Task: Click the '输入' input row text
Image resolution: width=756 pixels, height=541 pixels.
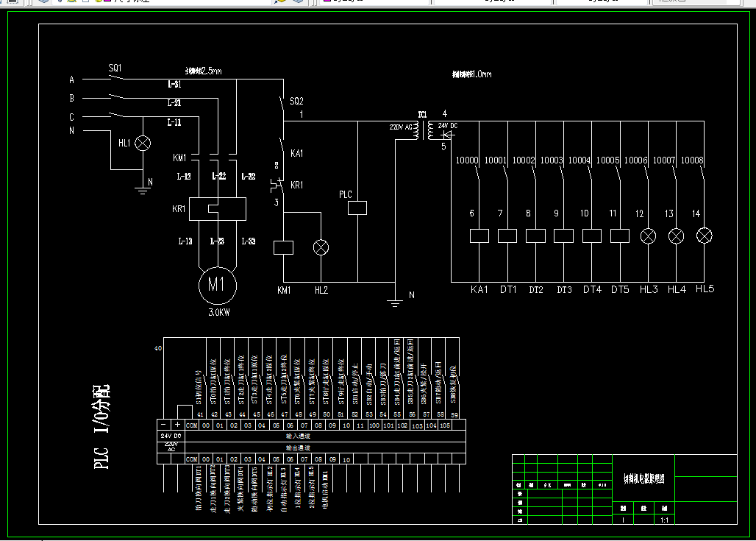Action: [298, 436]
